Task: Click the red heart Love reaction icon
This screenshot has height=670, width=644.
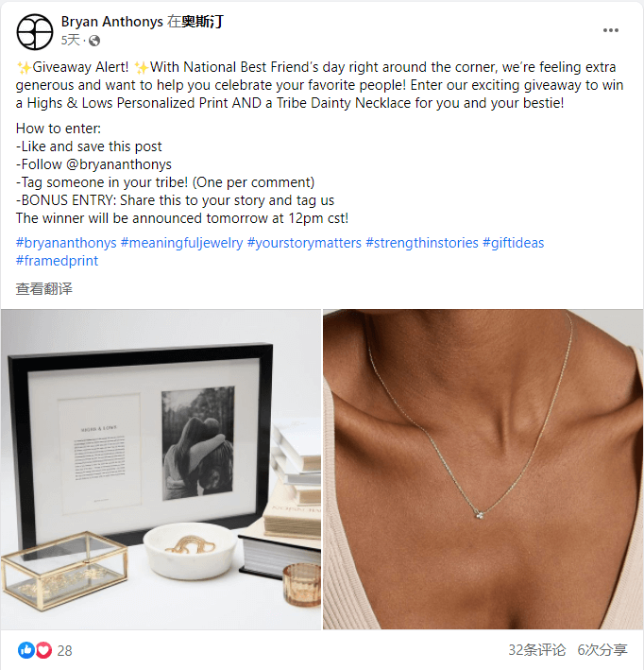Action: 43,650
